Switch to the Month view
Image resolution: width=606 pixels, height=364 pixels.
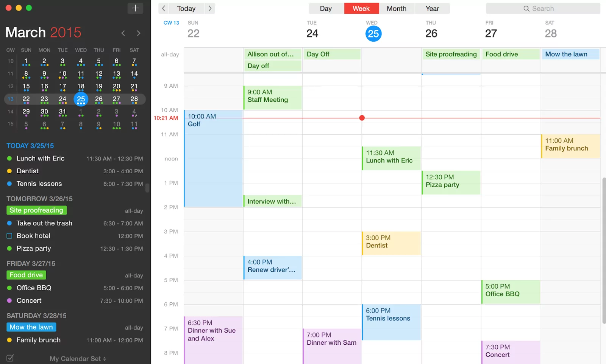coord(396,8)
